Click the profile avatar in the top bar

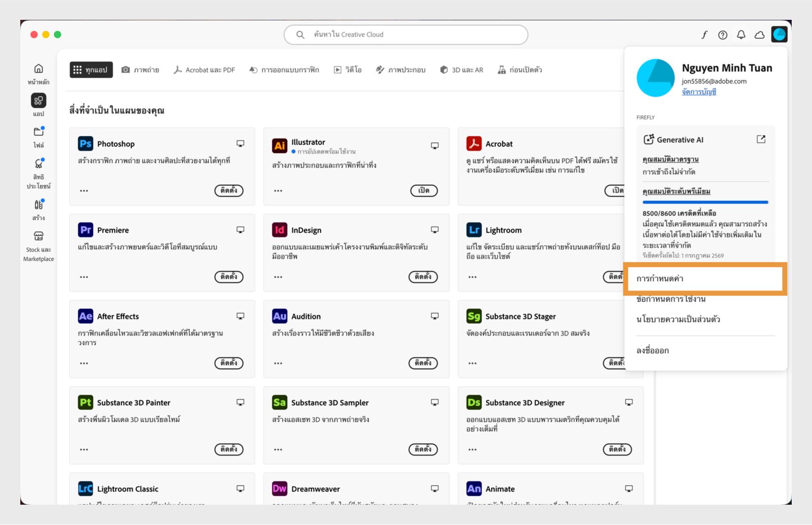(779, 35)
